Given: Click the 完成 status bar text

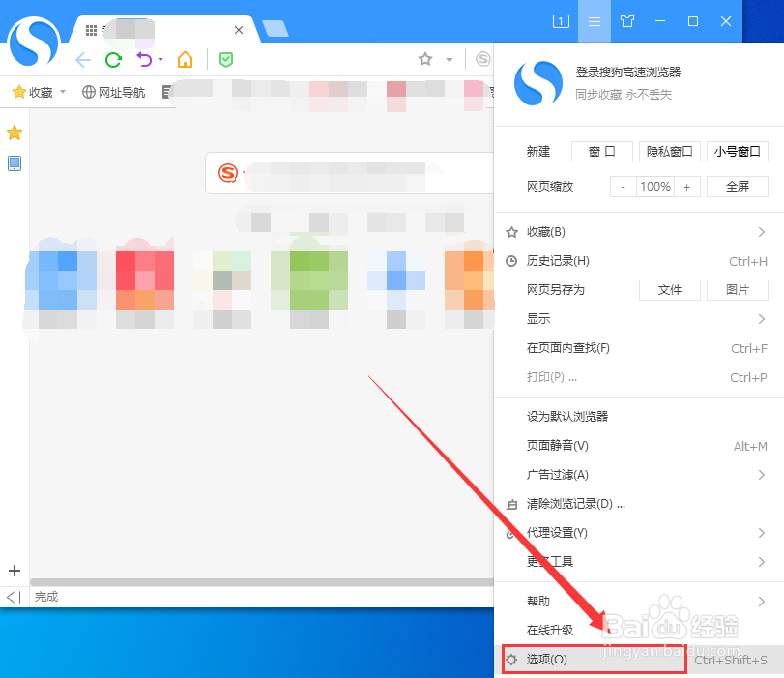Looking at the screenshot, I should 46,597.
